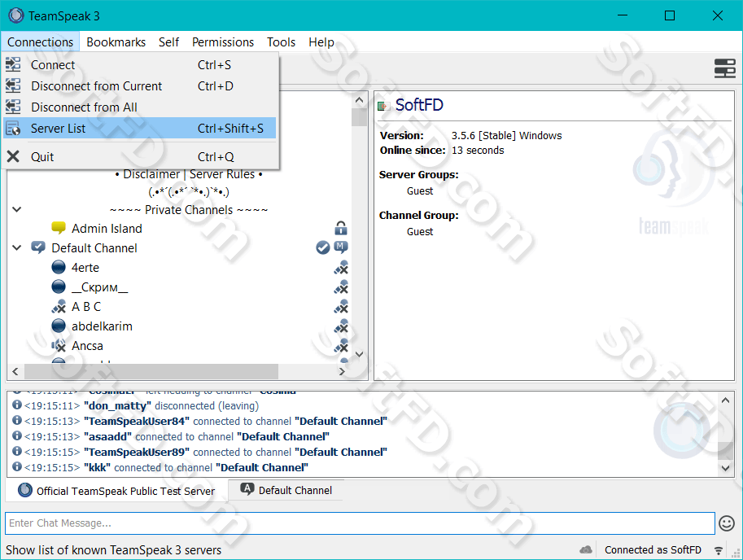This screenshot has height=560, width=743.
Task: Open the Tools menu
Action: (x=281, y=42)
